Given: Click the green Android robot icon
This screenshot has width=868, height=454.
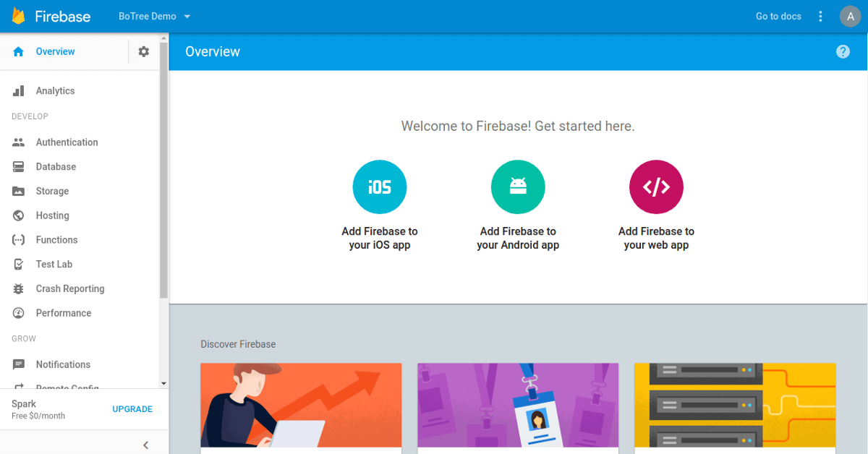Looking at the screenshot, I should click(x=518, y=187).
